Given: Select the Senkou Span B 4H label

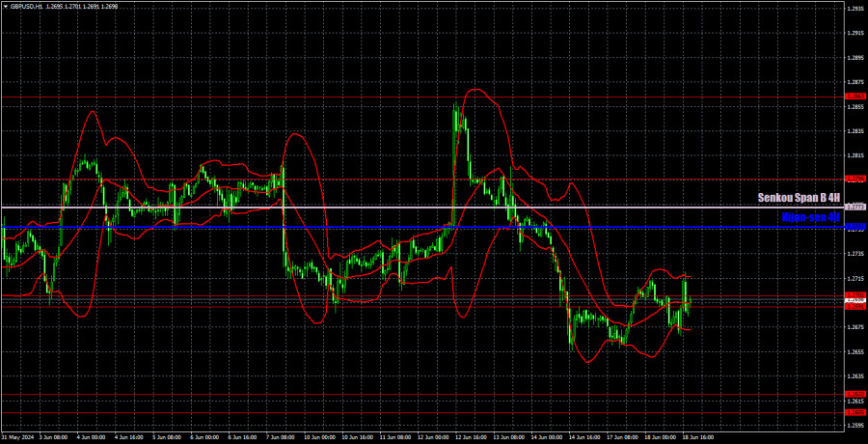Looking at the screenshot, I should [x=800, y=197].
